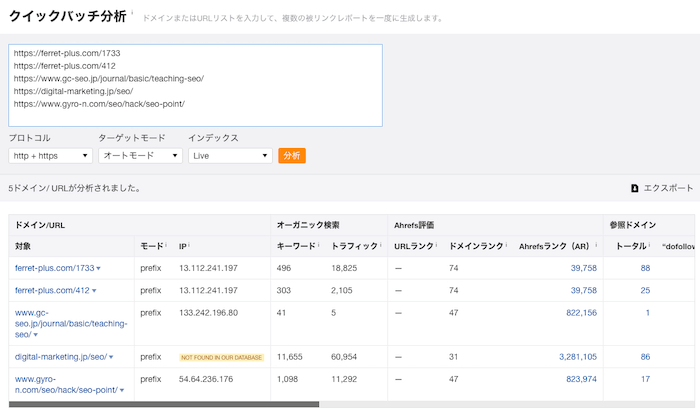Image resolution: width=700 pixels, height=420 pixels.
Task: Click Ahrefs rank 39,758 in ferret-plus.com/1733 row
Action: (x=583, y=268)
